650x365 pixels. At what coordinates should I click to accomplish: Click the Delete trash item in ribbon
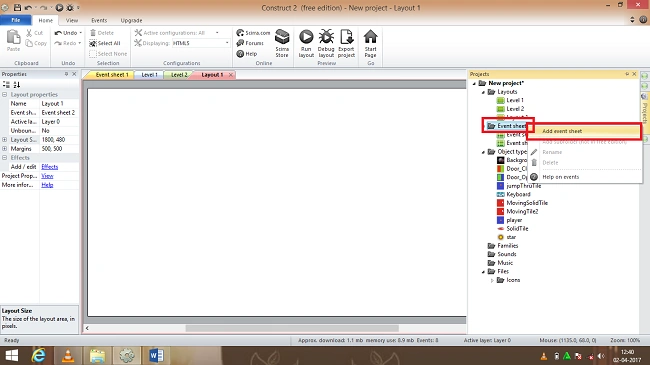click(x=102, y=33)
